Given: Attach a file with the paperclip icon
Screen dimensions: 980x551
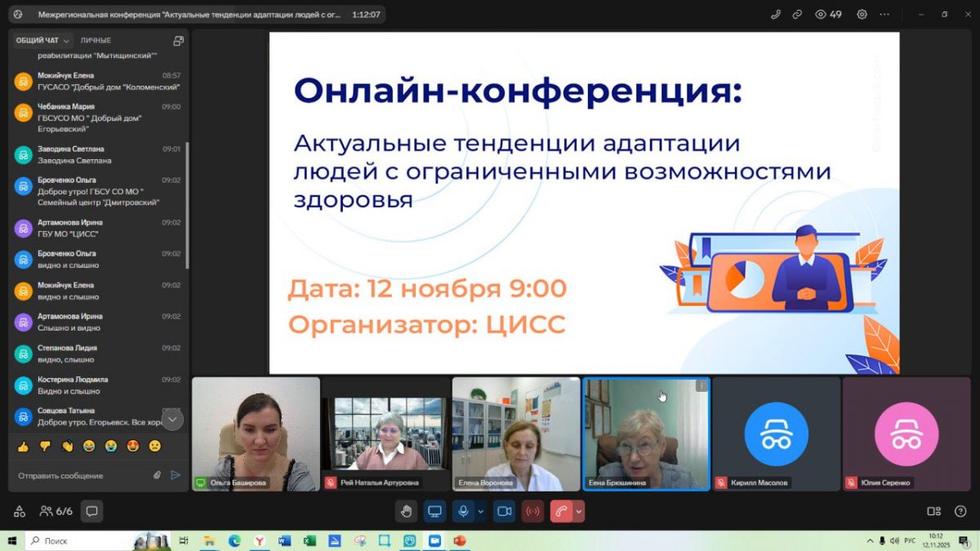Looking at the screenshot, I should click(157, 475).
